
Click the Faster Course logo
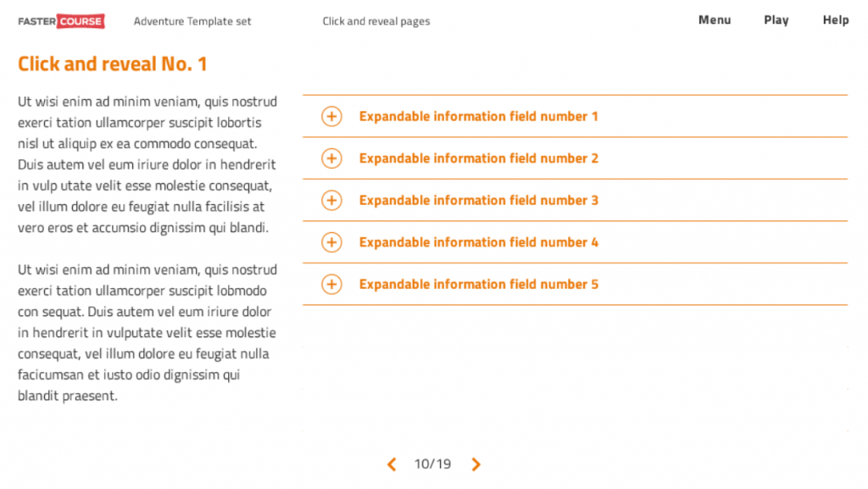click(x=61, y=21)
